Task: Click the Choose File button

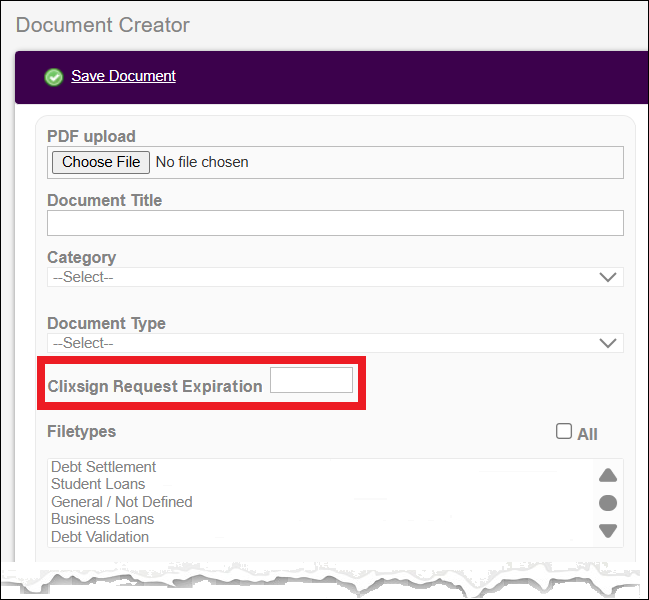Action: pyautogui.click(x=101, y=162)
